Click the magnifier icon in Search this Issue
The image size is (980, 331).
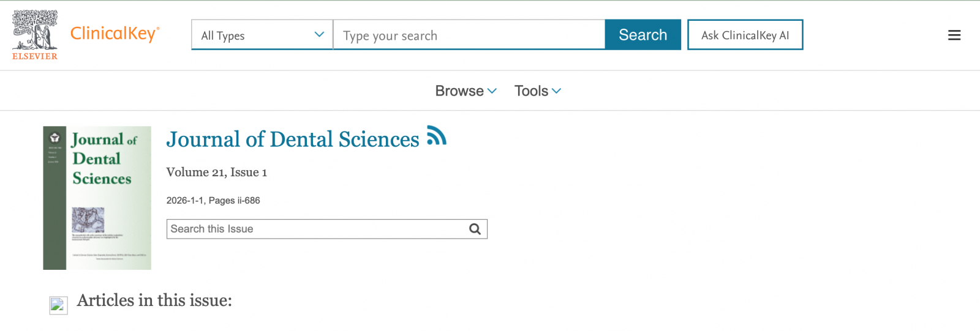[475, 229]
